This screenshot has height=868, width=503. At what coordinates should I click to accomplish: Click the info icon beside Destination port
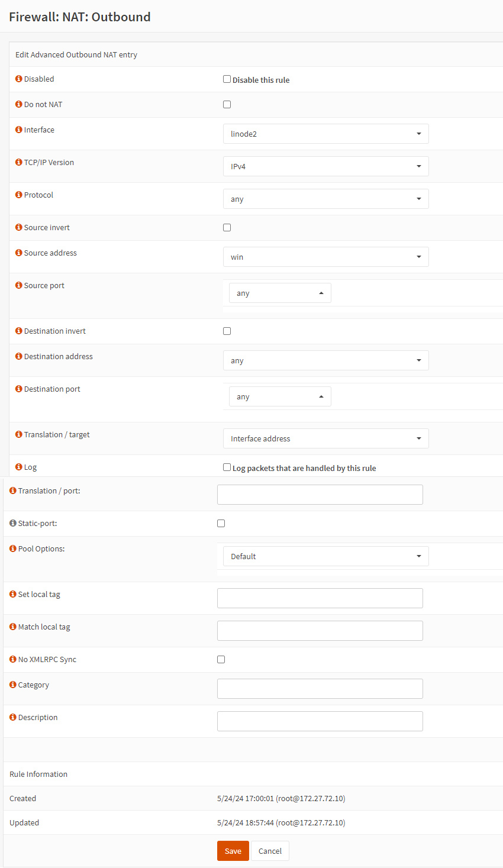coord(19,389)
